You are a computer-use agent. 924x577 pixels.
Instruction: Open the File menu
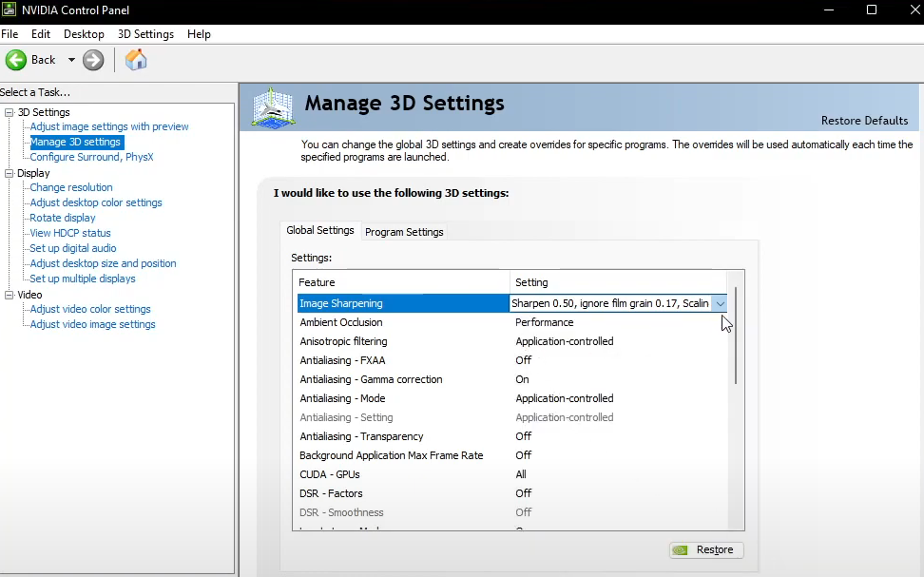(10, 34)
